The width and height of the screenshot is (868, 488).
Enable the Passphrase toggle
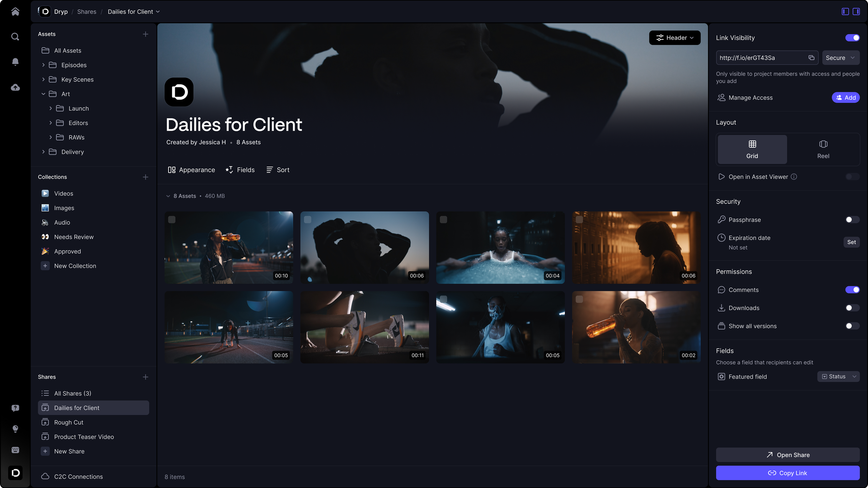pos(852,220)
